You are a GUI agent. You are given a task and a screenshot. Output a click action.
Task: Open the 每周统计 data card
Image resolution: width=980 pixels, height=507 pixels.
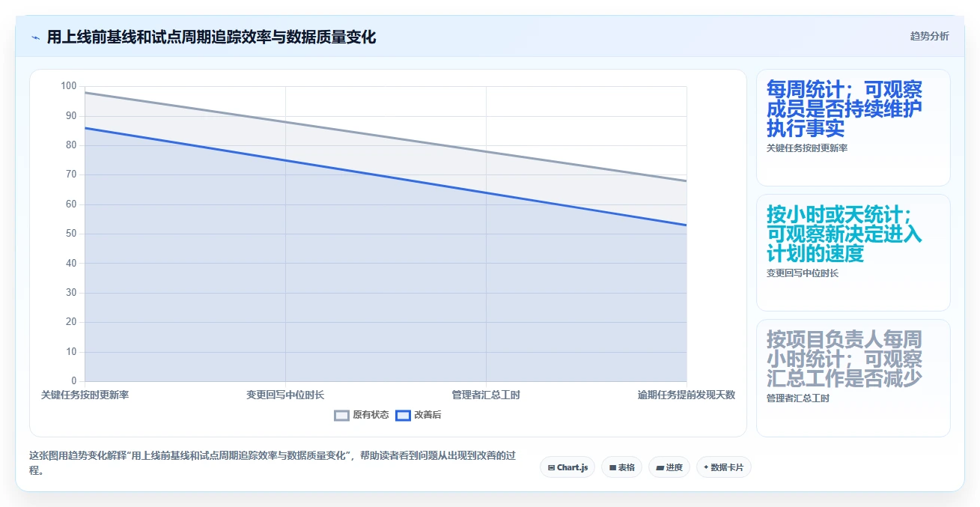pos(853,127)
